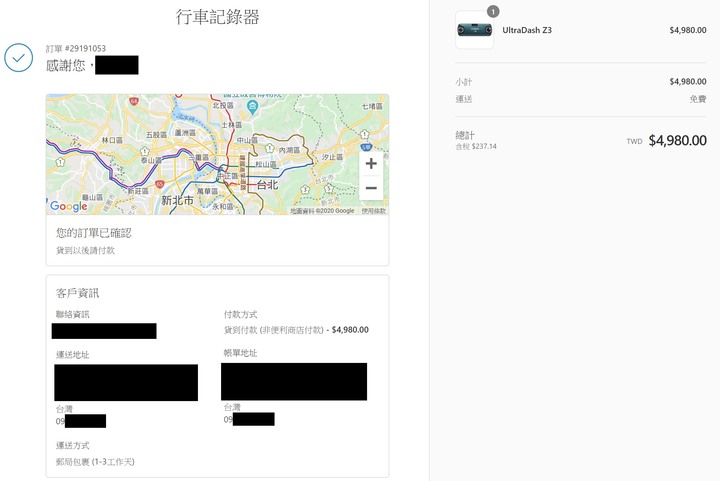Click the 運送地址 label

click(73, 354)
